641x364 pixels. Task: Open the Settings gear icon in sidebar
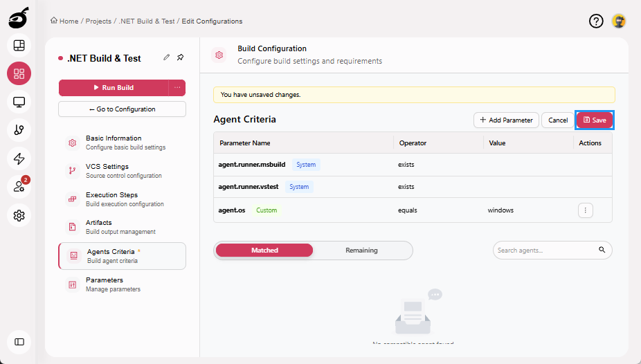(x=19, y=215)
